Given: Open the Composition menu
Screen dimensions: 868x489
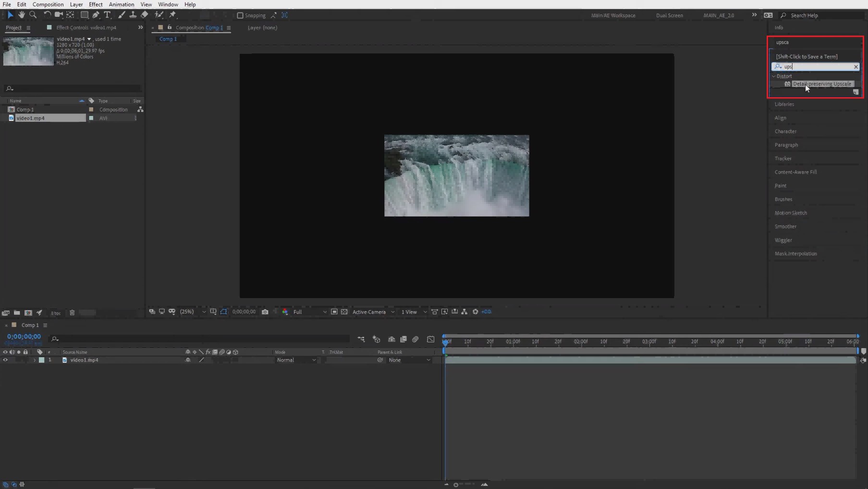Looking at the screenshot, I should (x=48, y=4).
